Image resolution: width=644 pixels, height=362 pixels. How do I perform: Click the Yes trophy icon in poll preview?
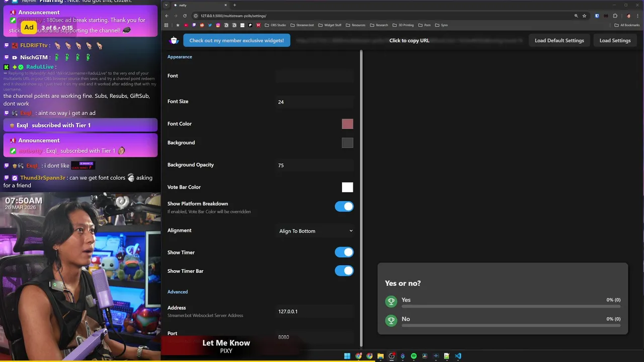pos(391,301)
